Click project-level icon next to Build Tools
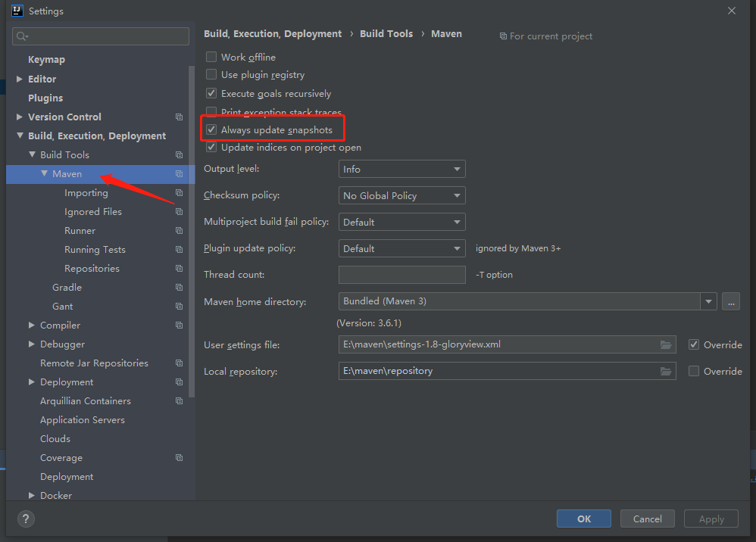Viewport: 756px width, 542px height. 180,154
